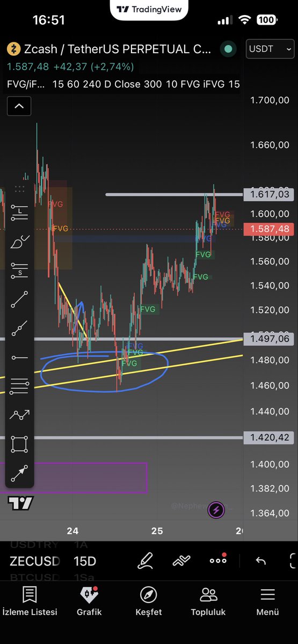The width and height of the screenshot is (298, 644).
Task: Select the Fib Retracement tool
Action: point(19,385)
